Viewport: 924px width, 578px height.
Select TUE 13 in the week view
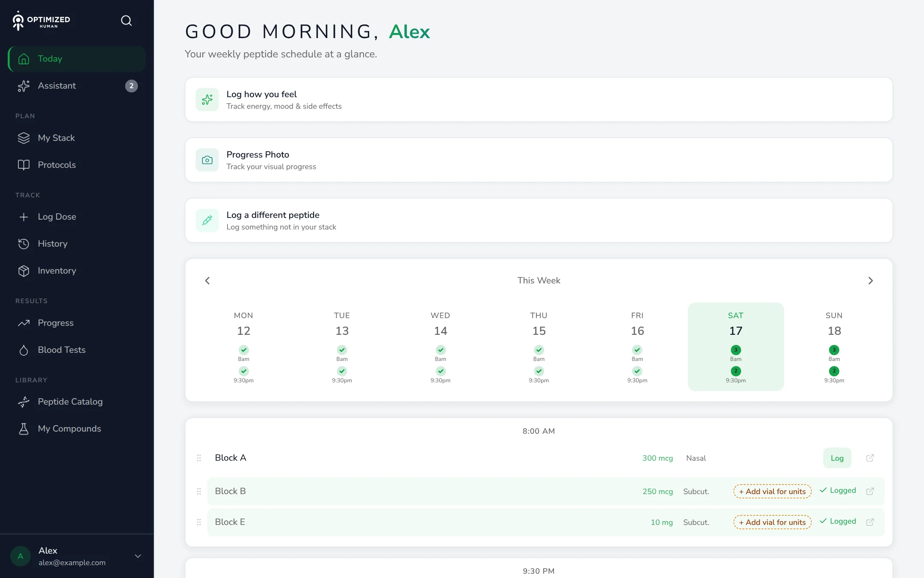342,347
